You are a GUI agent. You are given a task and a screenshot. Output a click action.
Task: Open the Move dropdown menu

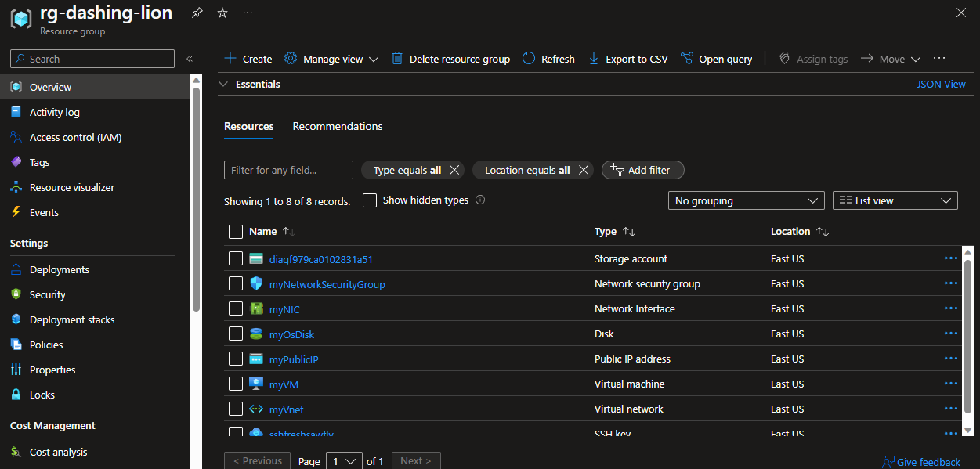(890, 59)
